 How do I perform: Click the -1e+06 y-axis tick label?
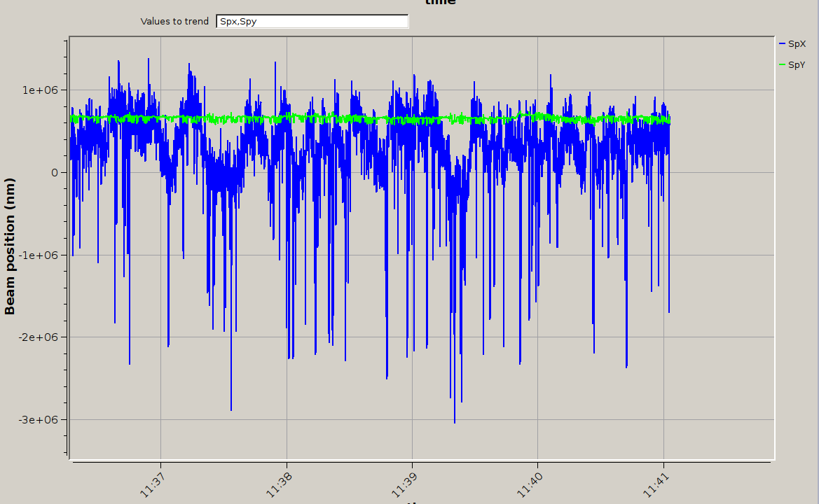click(42, 255)
